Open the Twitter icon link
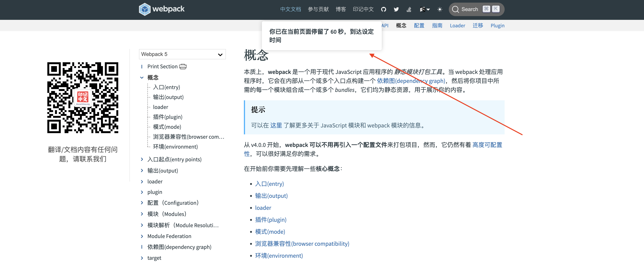 (x=396, y=10)
